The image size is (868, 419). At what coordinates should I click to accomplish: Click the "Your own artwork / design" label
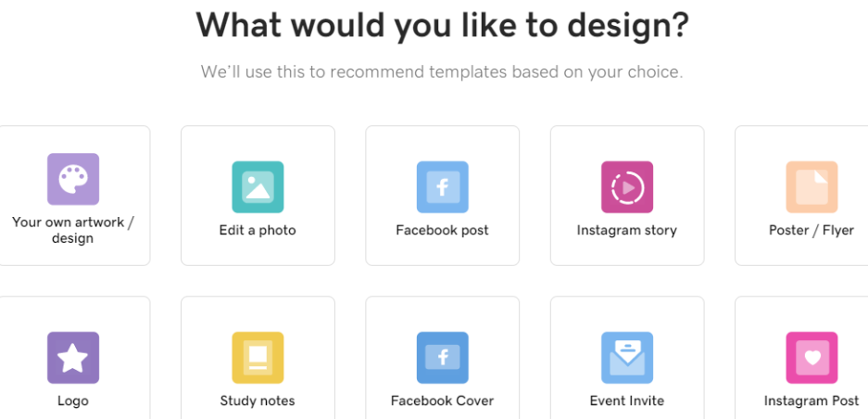[73, 230]
